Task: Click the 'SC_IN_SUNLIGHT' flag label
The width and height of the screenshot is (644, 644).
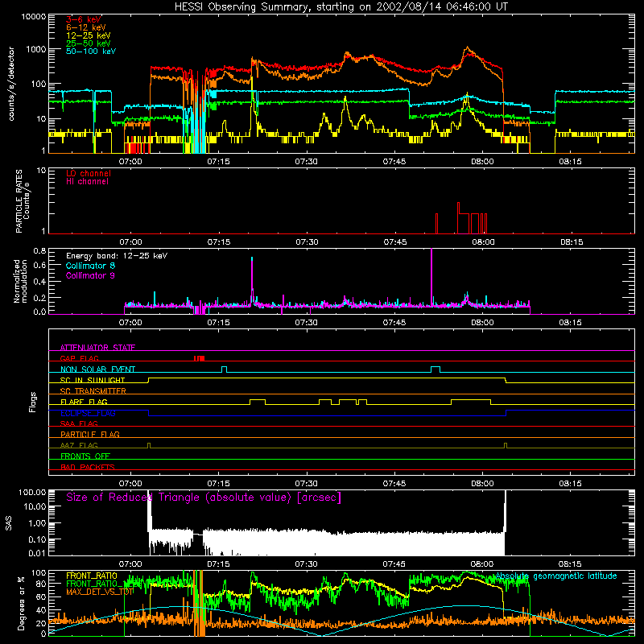Action: (93, 380)
